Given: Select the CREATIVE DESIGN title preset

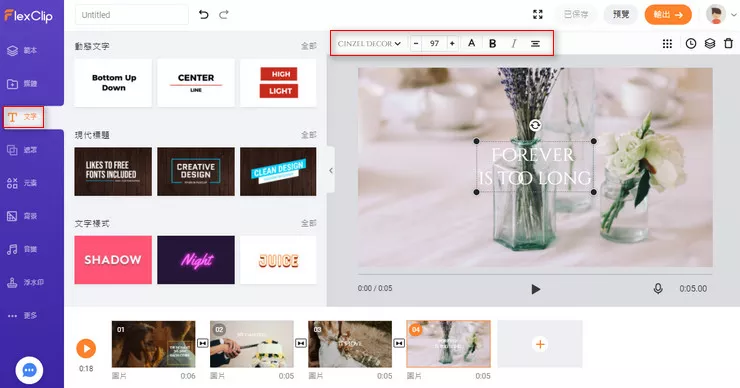Looking at the screenshot, I should coord(196,171).
